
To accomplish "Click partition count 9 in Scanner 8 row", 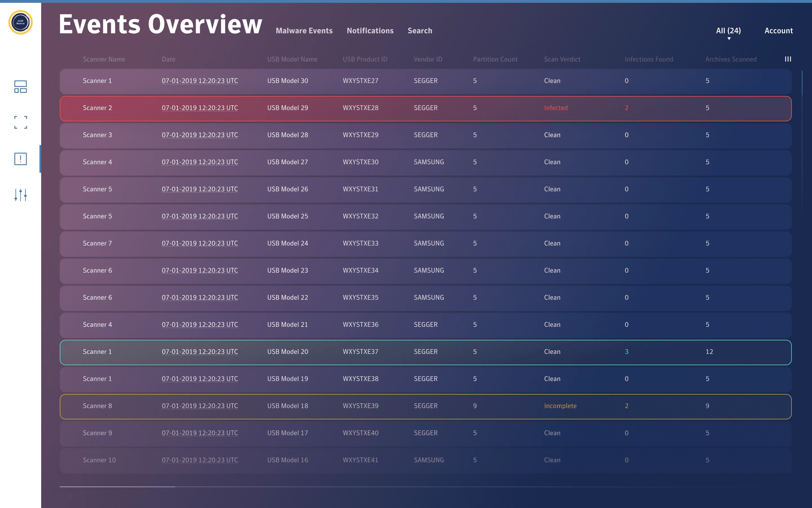I will (x=475, y=406).
